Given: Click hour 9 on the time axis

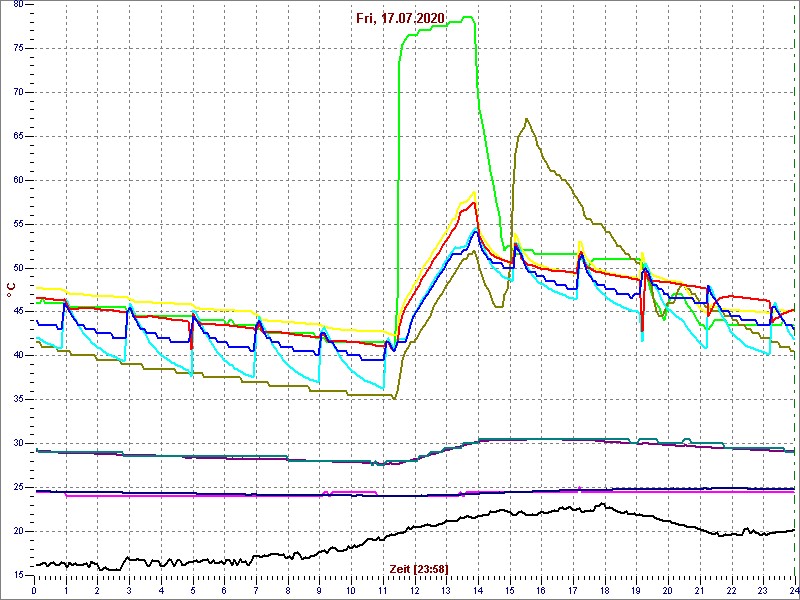Looking at the screenshot, I should pos(319,591).
